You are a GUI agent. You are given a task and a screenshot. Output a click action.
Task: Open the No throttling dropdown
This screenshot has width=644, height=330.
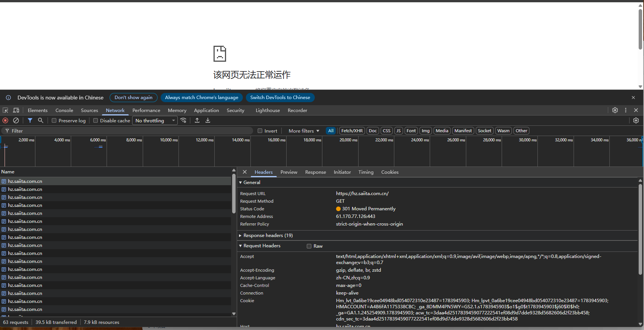(155, 120)
